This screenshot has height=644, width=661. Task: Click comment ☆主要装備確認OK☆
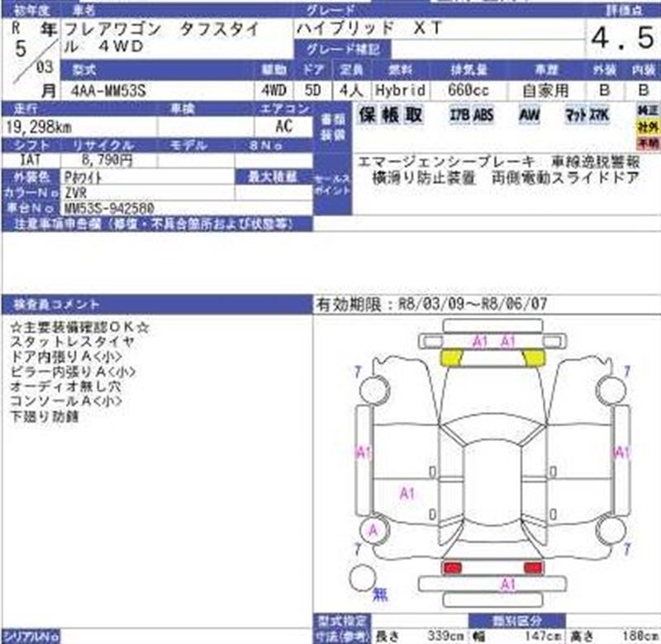(x=79, y=327)
